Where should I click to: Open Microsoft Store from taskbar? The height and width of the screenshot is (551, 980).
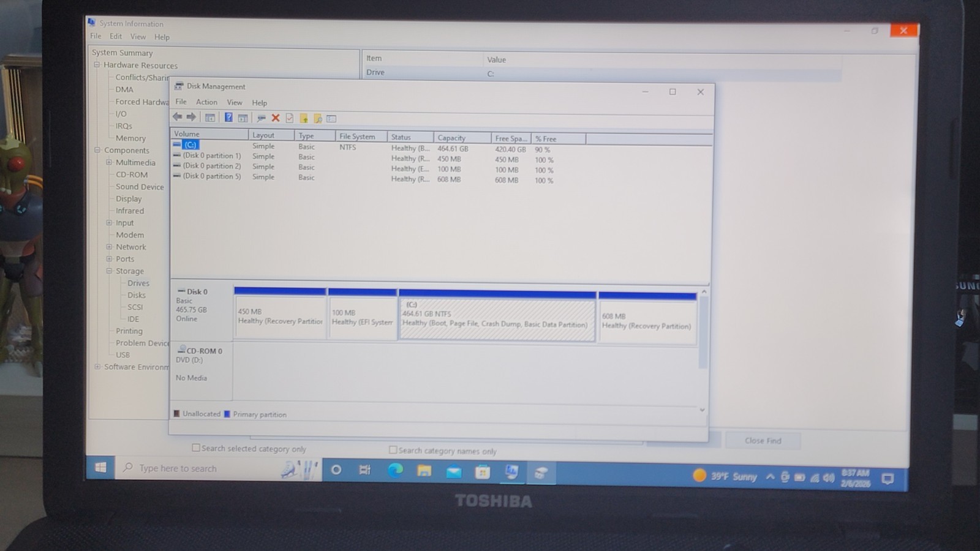click(483, 472)
